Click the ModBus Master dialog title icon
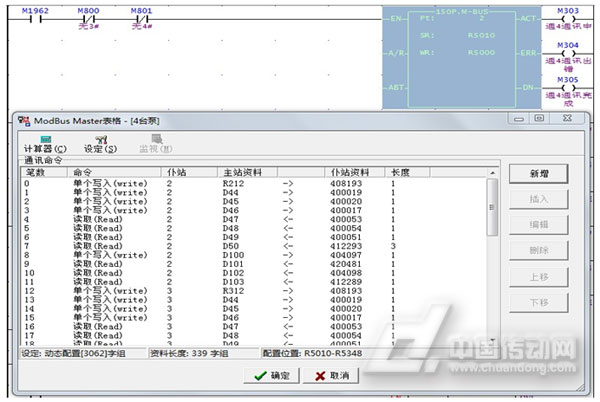Screen dimensions: 600x402 [24, 119]
